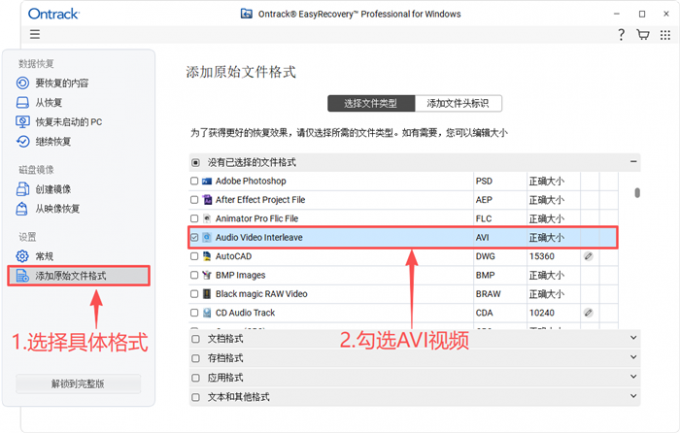Expand the 文档格式 section chevron
This screenshot has width=680, height=433.
pos(633,338)
